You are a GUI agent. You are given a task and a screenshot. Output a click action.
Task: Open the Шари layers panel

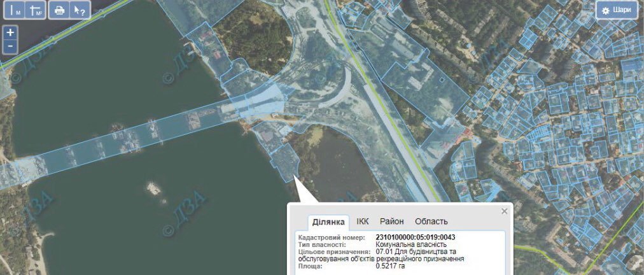(x=616, y=10)
